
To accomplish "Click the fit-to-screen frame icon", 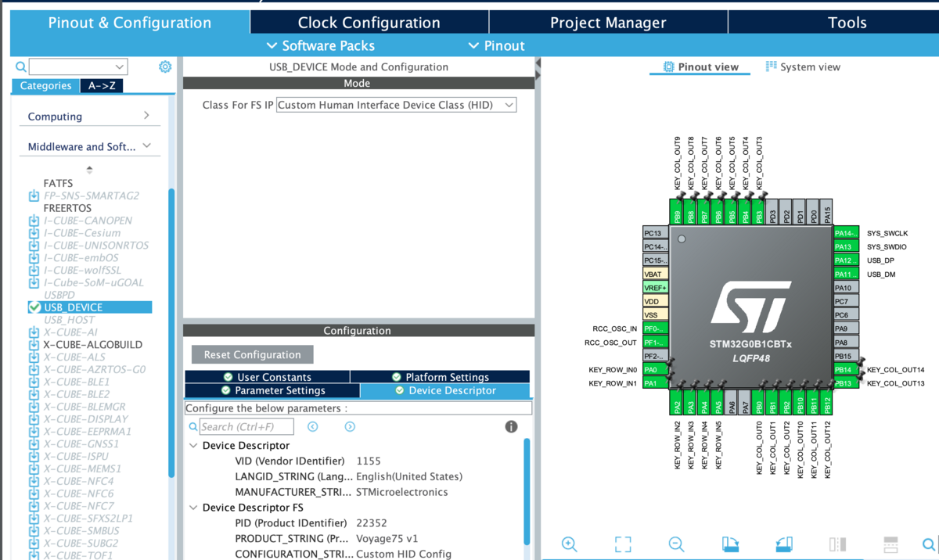I will pos(623,544).
